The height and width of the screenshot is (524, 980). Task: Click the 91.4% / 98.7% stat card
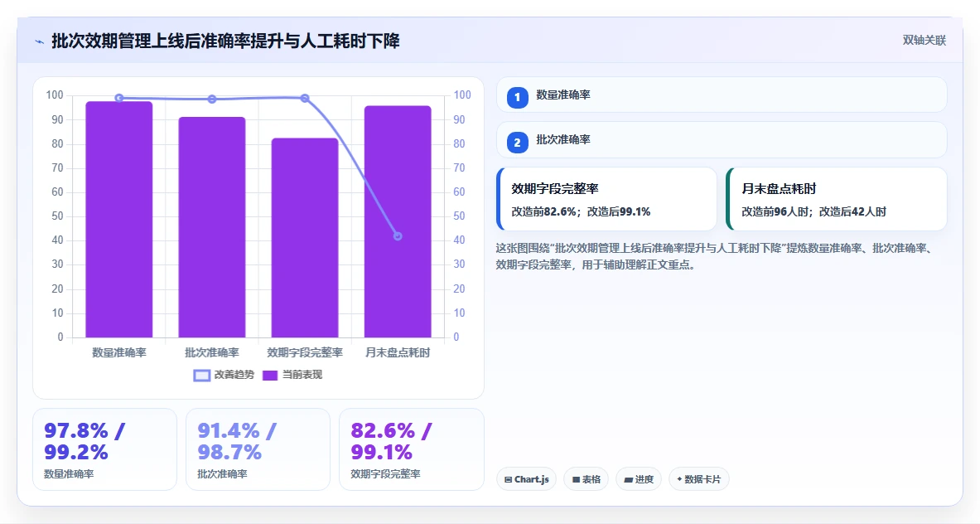[258, 449]
